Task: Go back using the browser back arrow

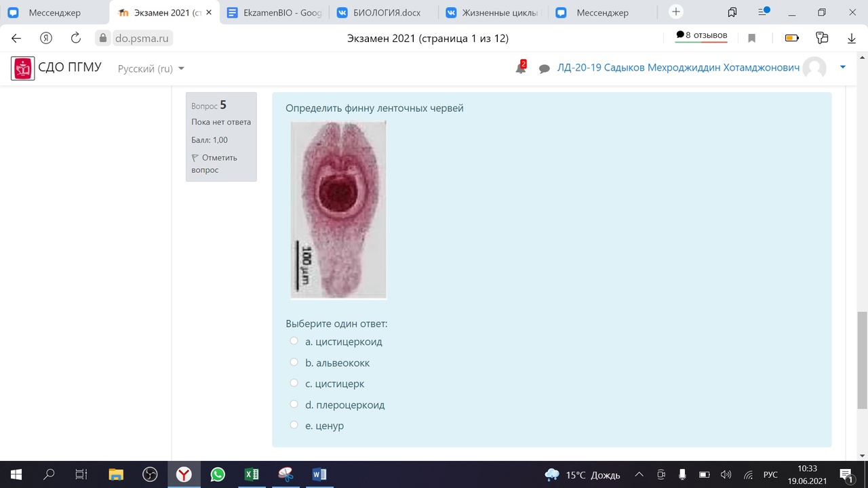Action: [16, 39]
